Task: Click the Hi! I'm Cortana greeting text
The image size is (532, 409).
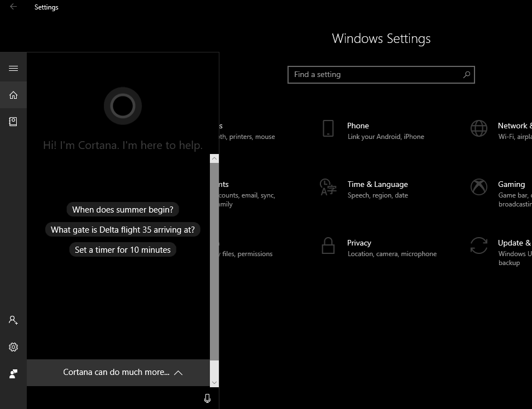Action: click(x=123, y=146)
